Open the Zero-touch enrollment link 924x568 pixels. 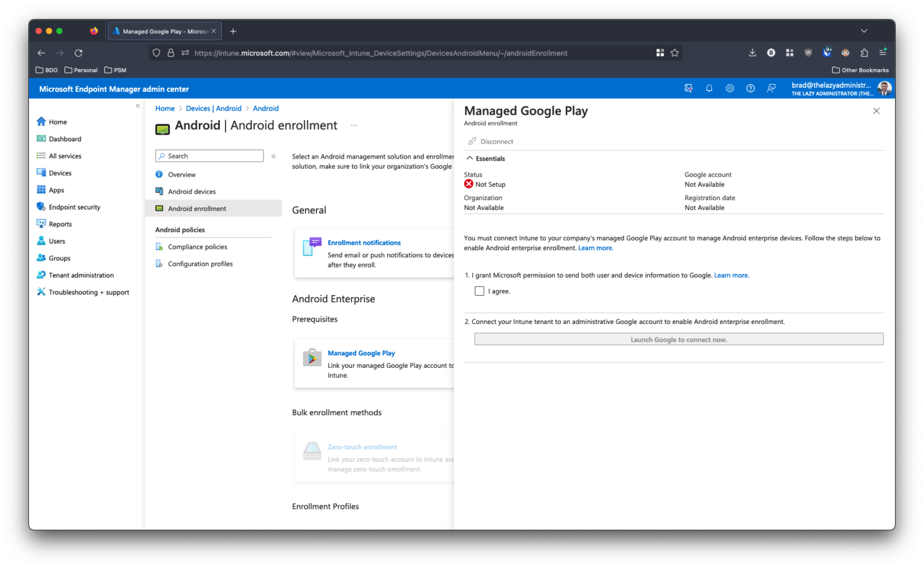click(x=362, y=447)
